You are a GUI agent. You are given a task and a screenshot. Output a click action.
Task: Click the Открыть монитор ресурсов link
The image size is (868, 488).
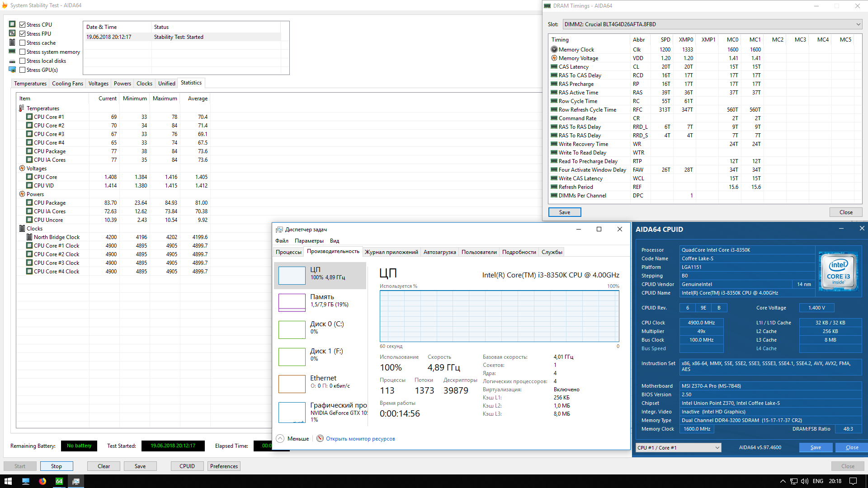[360, 439]
